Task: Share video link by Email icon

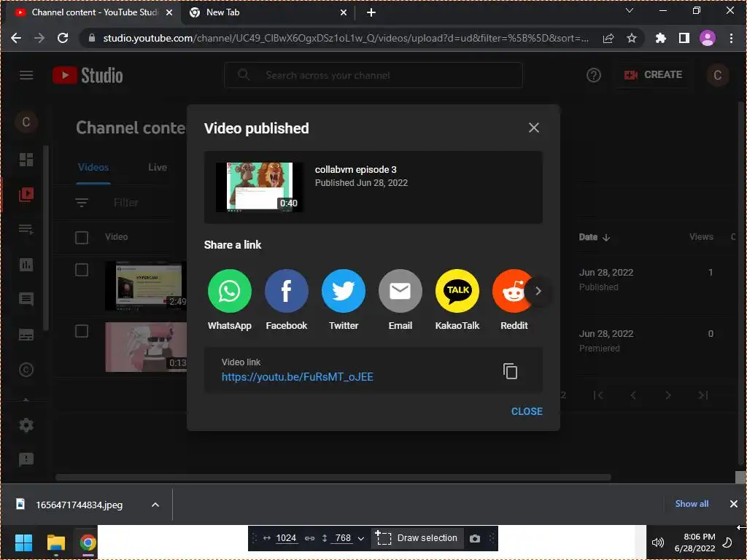Action: [x=400, y=291]
